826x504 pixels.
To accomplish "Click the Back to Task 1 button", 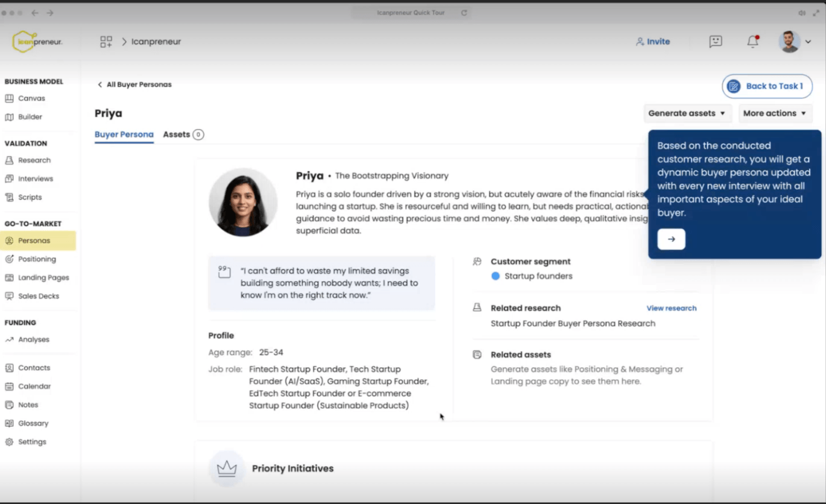I will [767, 86].
